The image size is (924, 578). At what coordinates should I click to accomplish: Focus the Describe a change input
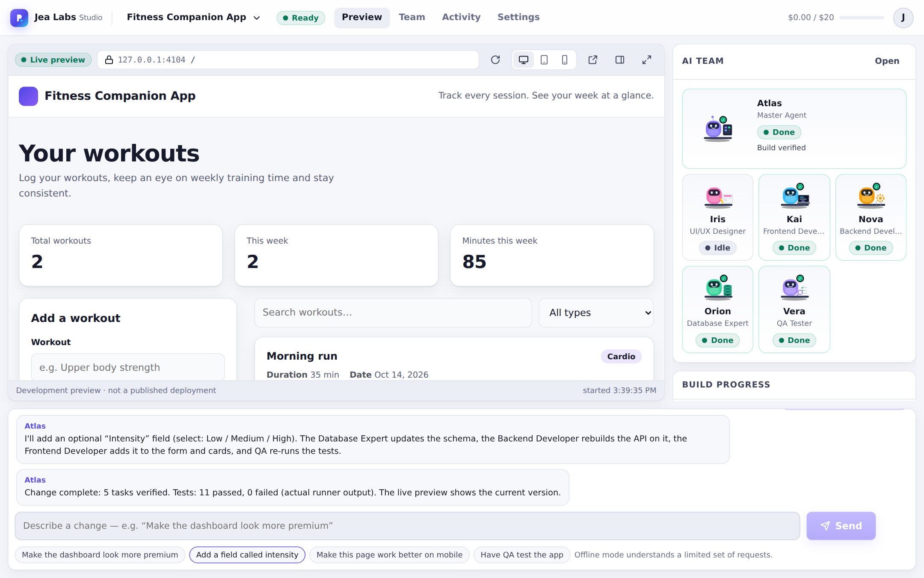pyautogui.click(x=407, y=526)
